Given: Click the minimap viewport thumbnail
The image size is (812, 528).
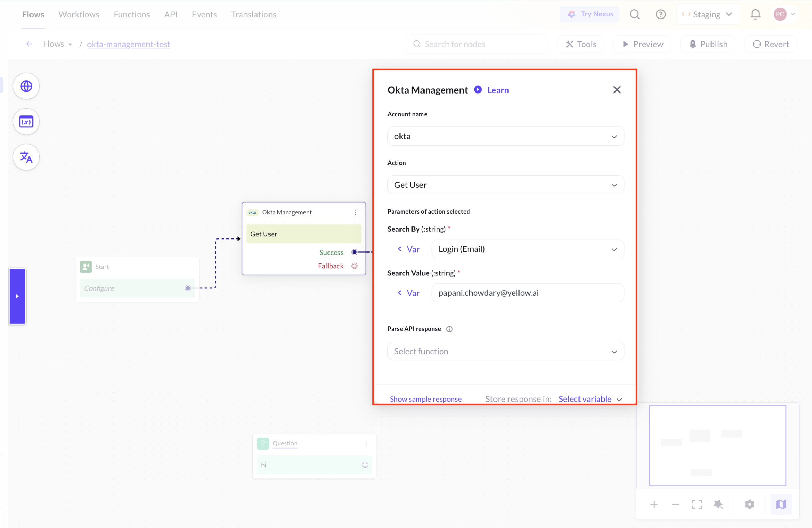Looking at the screenshot, I should click(x=717, y=445).
